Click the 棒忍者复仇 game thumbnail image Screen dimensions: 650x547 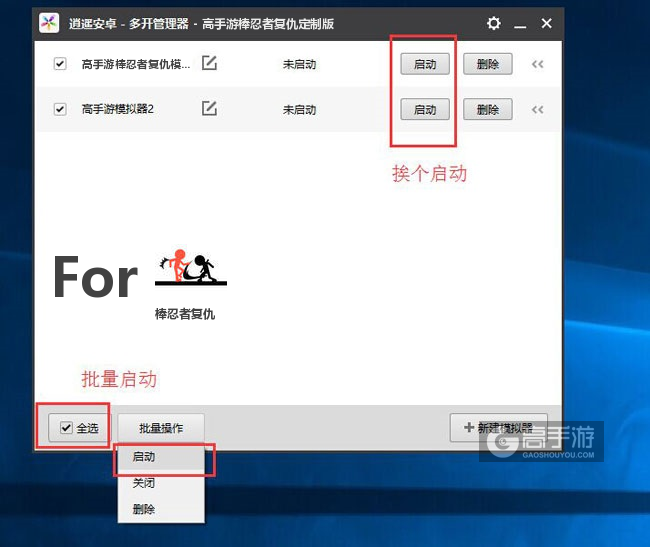click(191, 267)
